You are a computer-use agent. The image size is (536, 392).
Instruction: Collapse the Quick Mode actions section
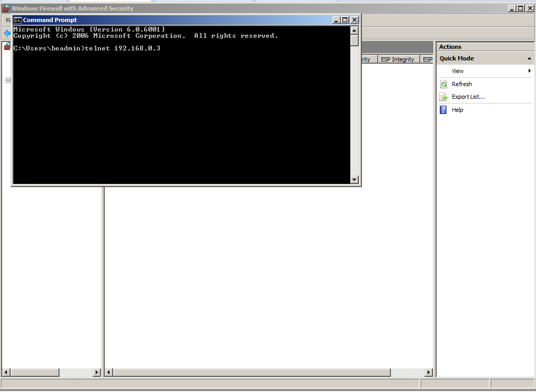point(529,58)
